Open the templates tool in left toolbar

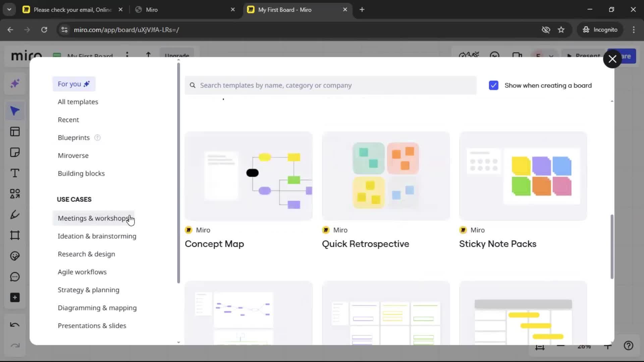click(15, 132)
